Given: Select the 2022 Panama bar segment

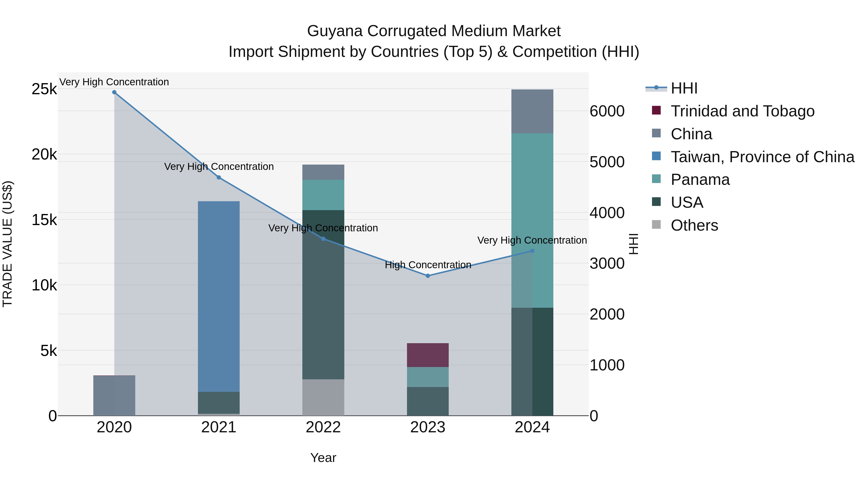Looking at the screenshot, I should (x=323, y=195).
